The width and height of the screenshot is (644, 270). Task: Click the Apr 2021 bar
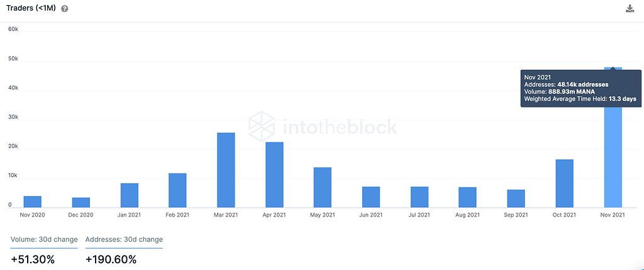(x=274, y=175)
